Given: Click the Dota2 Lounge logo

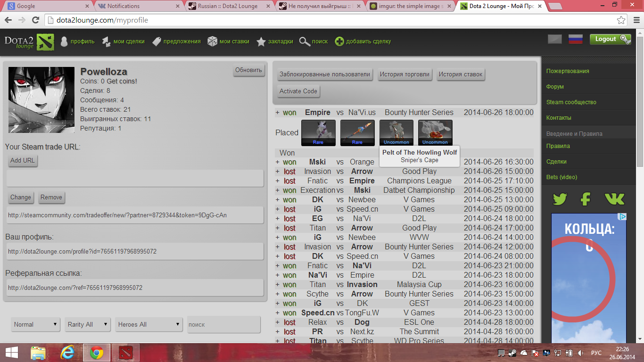Looking at the screenshot, I should (29, 41).
